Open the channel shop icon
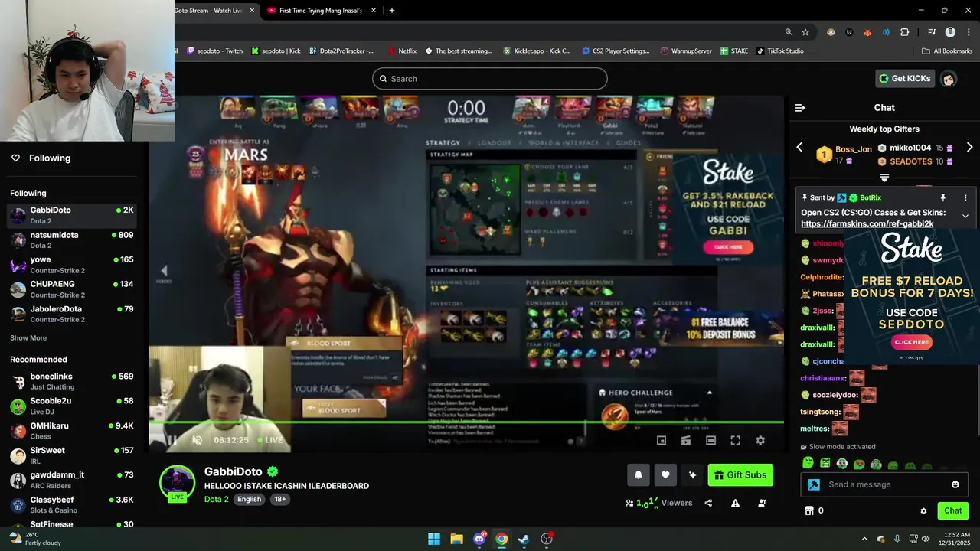 click(x=808, y=510)
